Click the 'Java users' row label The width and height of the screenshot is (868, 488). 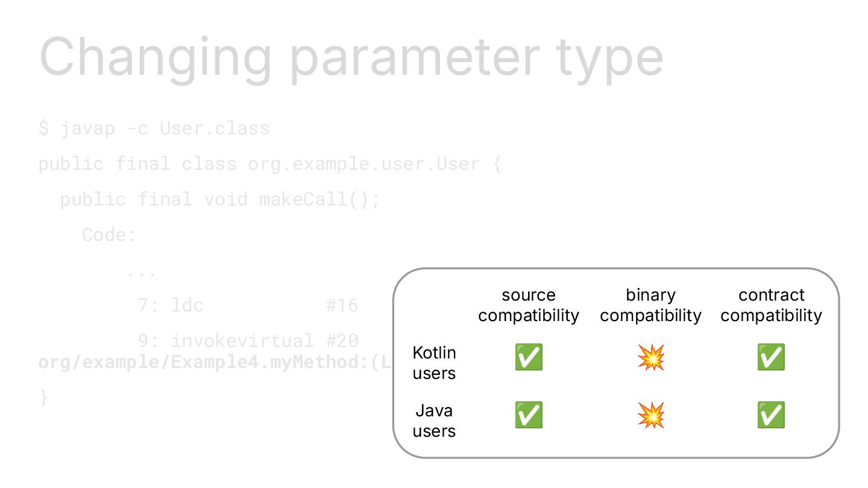(434, 421)
